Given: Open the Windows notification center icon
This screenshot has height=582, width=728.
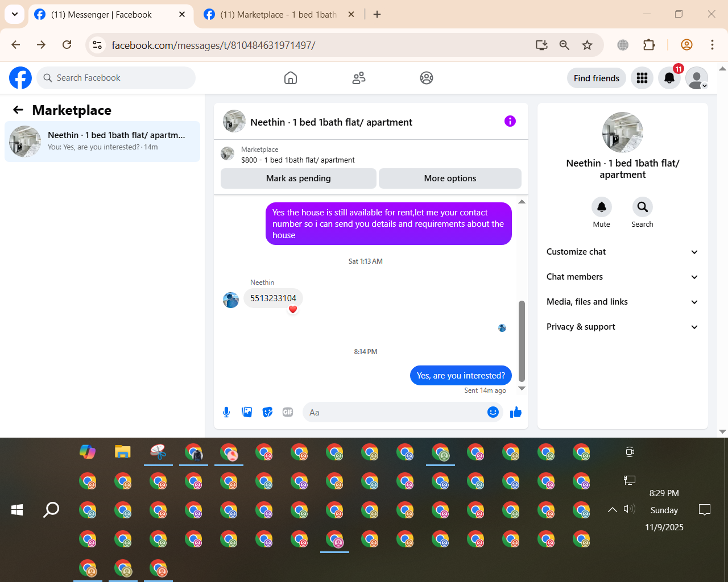Looking at the screenshot, I should 705,510.
